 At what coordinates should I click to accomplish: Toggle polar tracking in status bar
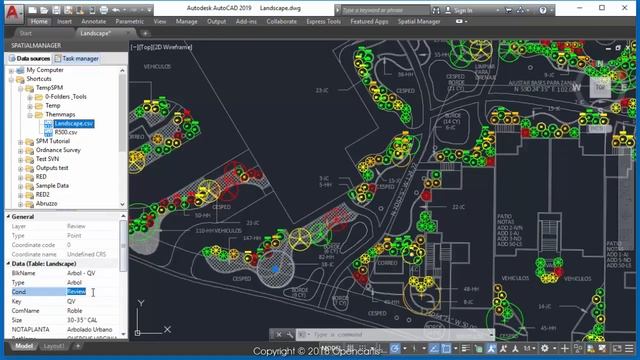click(395, 349)
